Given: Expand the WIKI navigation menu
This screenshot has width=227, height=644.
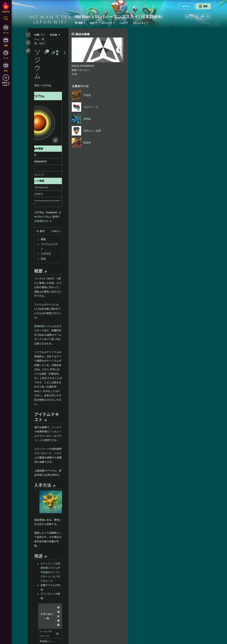Looking at the screenshot, I should 93,23.
